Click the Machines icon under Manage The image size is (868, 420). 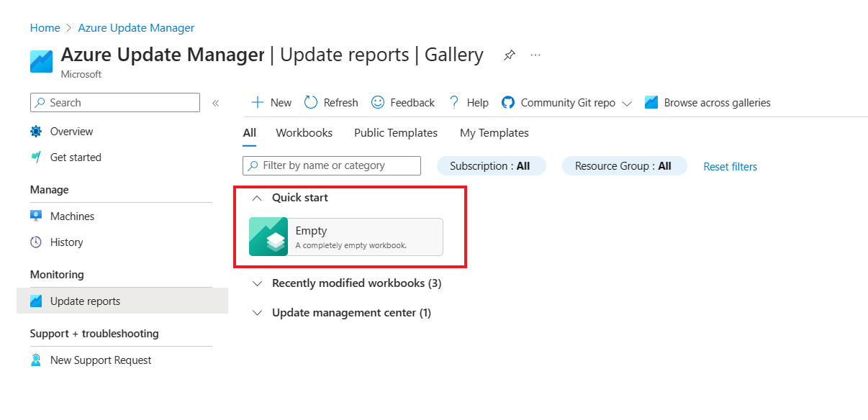coord(36,216)
